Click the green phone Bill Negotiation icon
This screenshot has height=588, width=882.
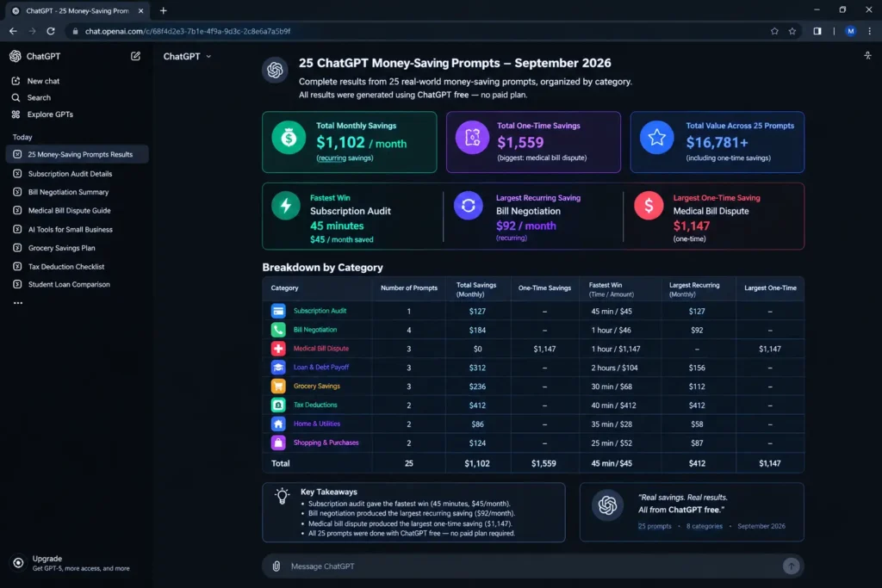point(278,330)
